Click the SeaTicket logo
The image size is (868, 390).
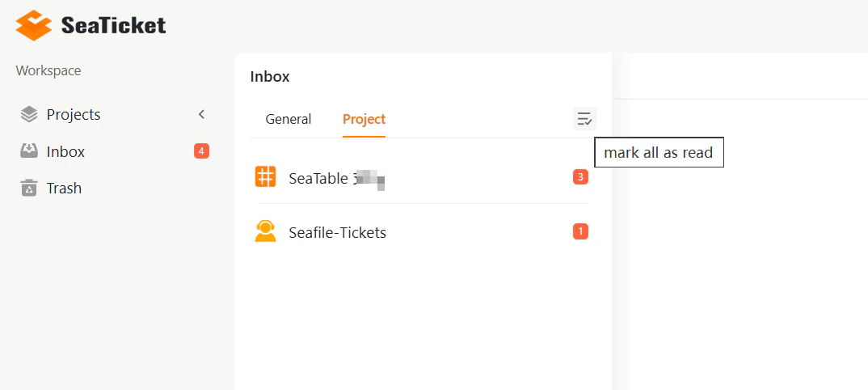33,25
